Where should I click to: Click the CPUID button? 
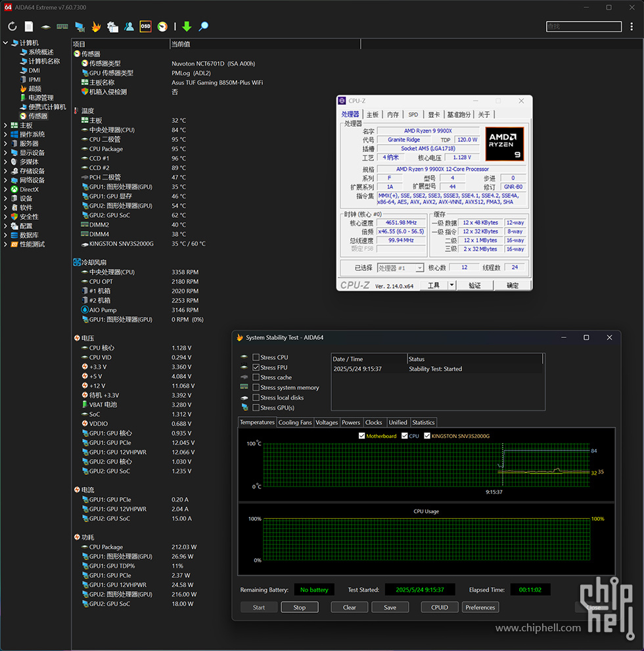tap(440, 607)
